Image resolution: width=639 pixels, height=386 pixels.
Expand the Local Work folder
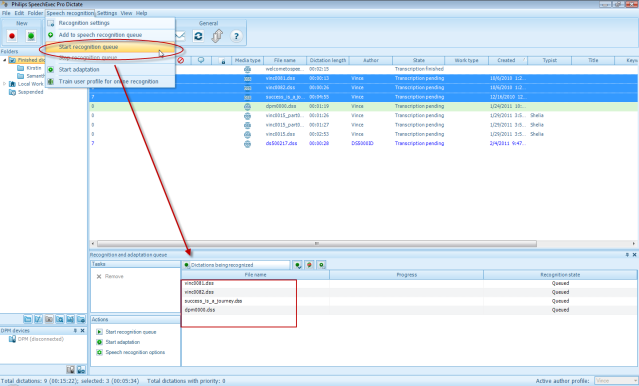coord(4,84)
